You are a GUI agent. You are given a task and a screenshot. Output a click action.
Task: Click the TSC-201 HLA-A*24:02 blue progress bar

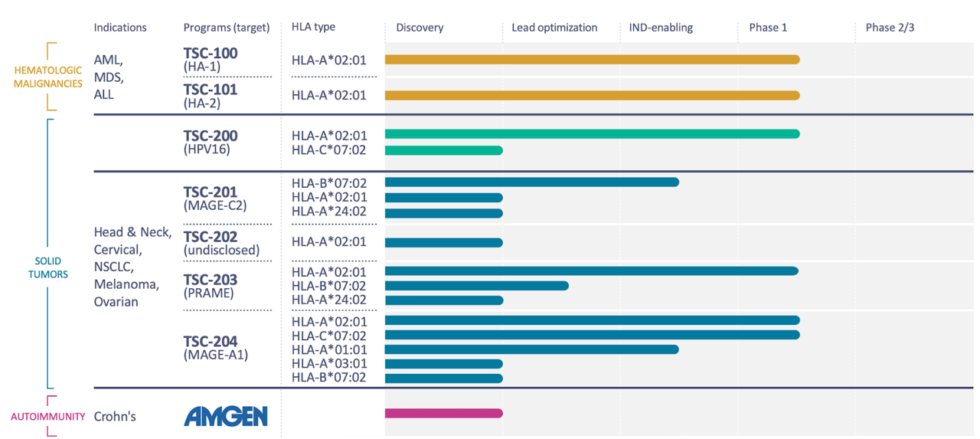tap(443, 213)
